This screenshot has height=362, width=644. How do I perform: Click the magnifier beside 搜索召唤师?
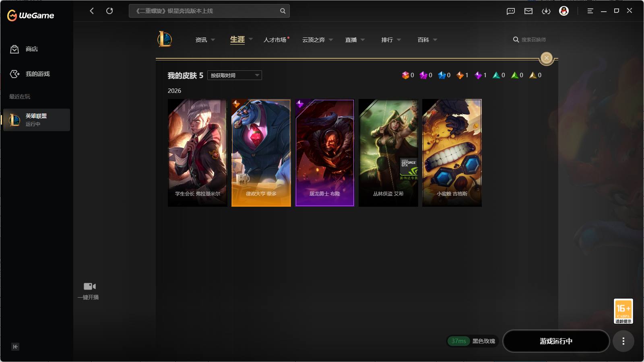point(516,39)
